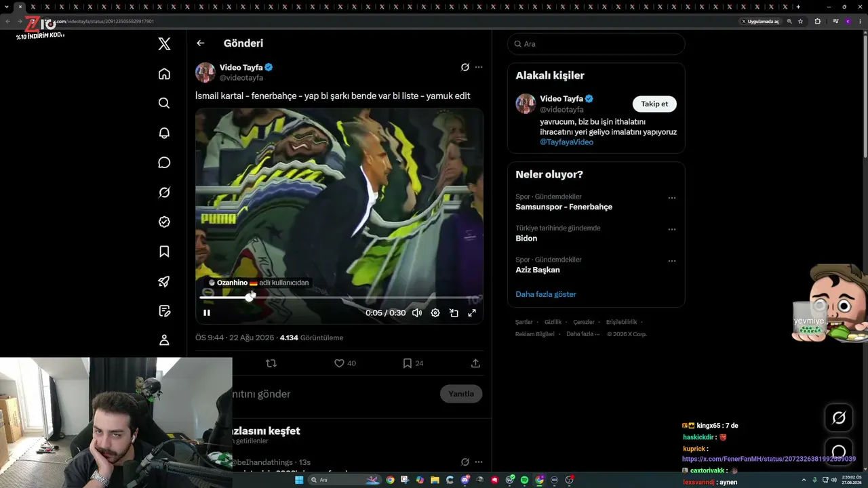Bookmark this page with the star icon
This screenshot has width=868, height=488.
[x=801, y=22]
